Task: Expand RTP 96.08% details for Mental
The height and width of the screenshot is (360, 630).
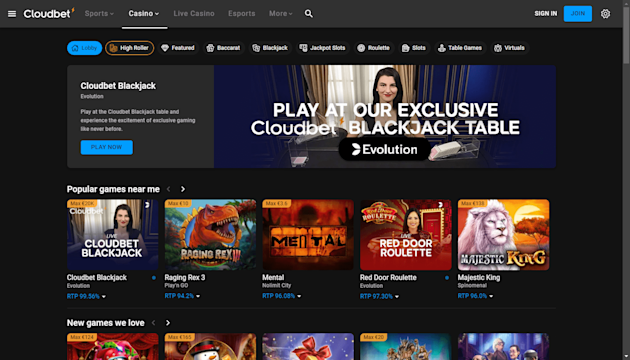Action: [282, 296]
